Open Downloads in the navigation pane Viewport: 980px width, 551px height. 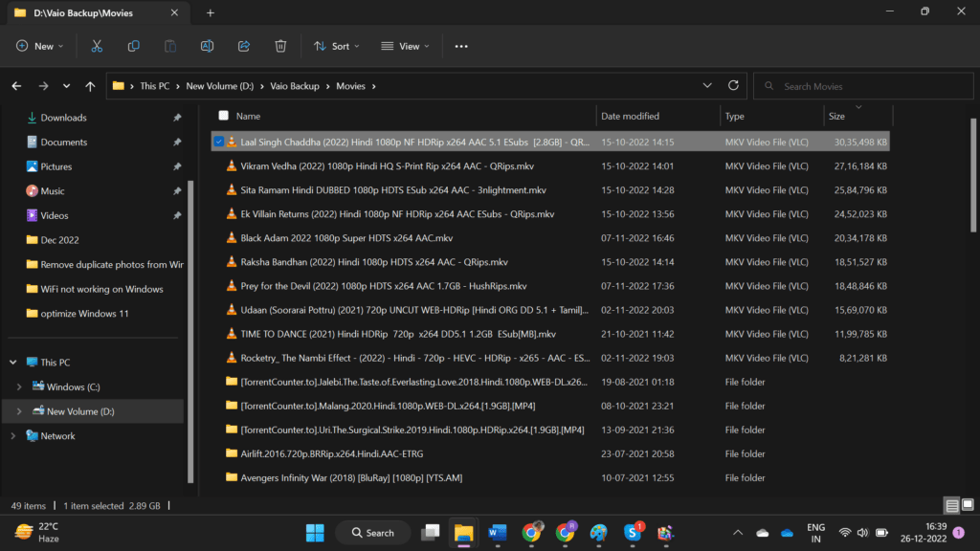(x=63, y=118)
